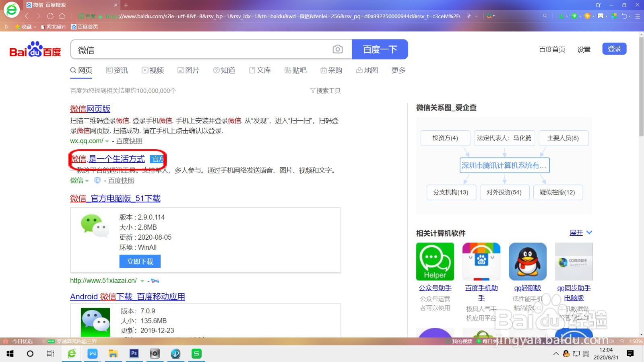The width and height of the screenshot is (644, 362).
Task: Open the 百度手机助手 app icon
Action: point(481,261)
